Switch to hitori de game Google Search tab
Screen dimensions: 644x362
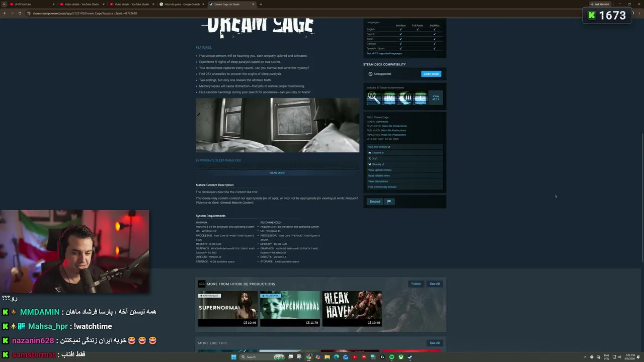pyautogui.click(x=181, y=4)
